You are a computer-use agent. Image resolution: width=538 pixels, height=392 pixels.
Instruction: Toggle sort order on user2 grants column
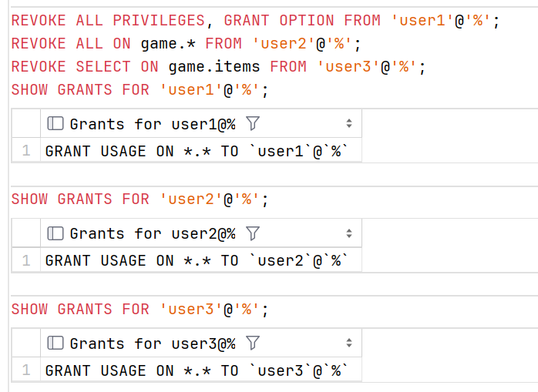(349, 233)
